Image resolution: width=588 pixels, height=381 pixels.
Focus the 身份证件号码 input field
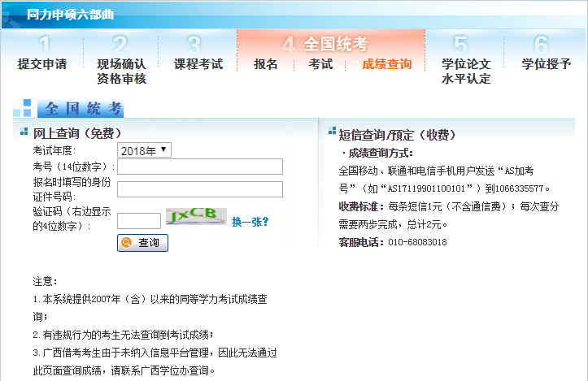pos(200,189)
